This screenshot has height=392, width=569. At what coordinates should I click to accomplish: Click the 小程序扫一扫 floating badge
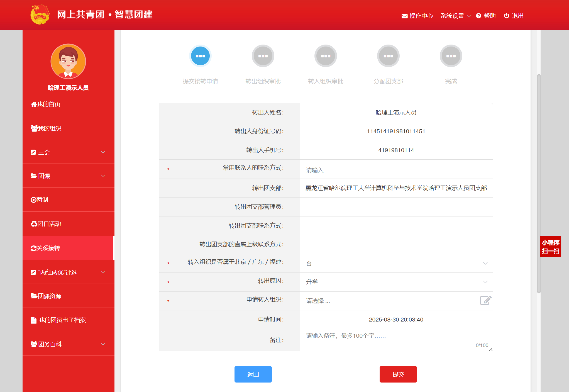(x=550, y=247)
